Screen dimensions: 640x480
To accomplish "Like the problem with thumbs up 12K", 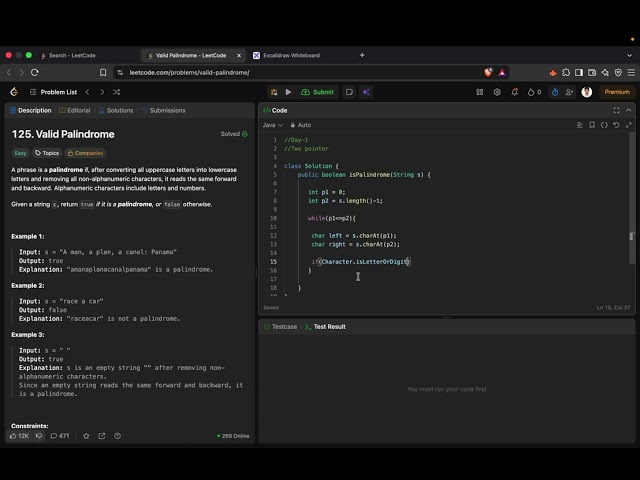I will coord(19,436).
